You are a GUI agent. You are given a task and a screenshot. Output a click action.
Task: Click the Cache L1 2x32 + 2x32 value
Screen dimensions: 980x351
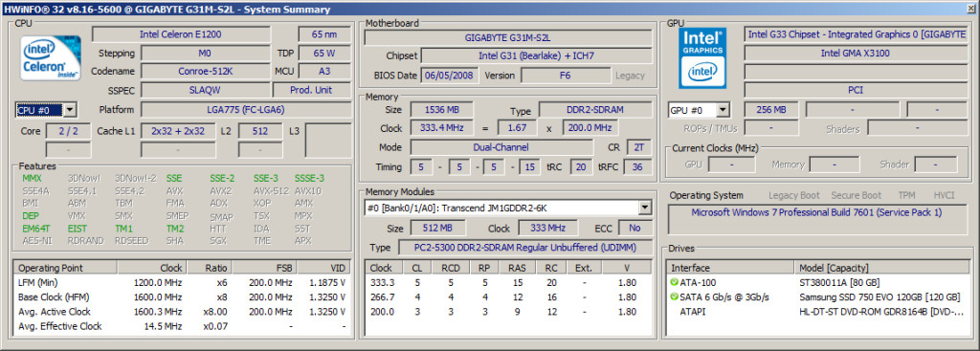177,131
